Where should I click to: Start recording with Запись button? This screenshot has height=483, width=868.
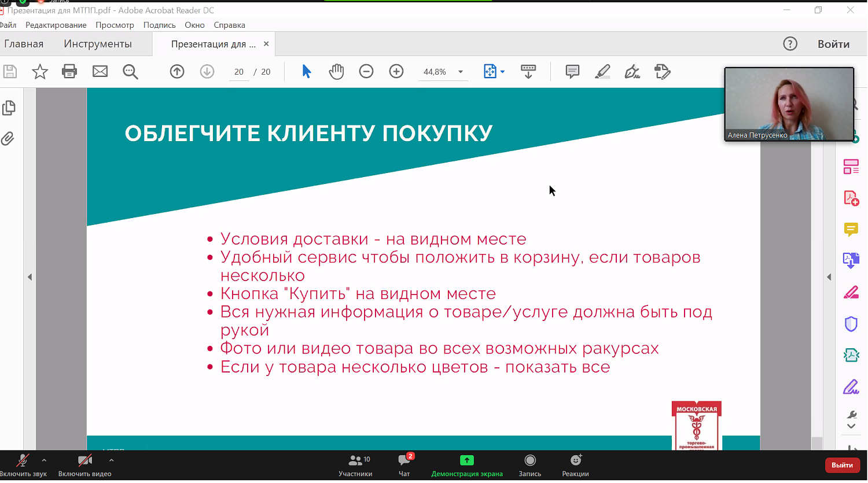click(529, 466)
